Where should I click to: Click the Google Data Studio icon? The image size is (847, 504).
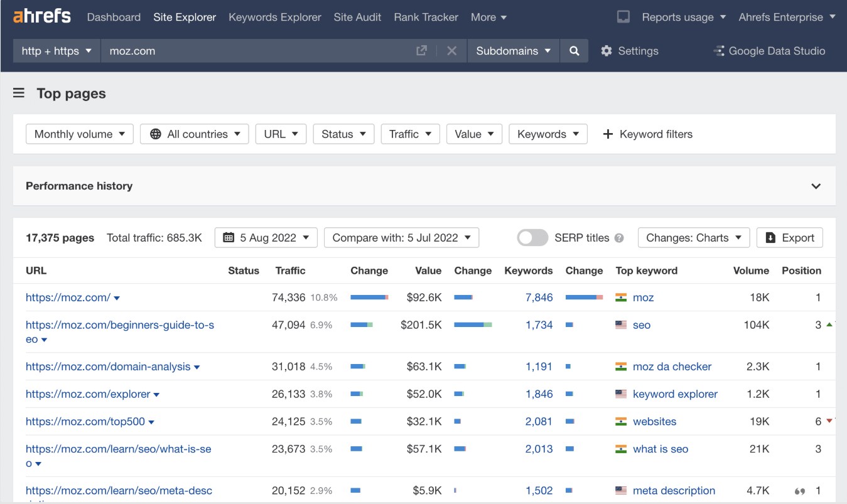coord(718,51)
